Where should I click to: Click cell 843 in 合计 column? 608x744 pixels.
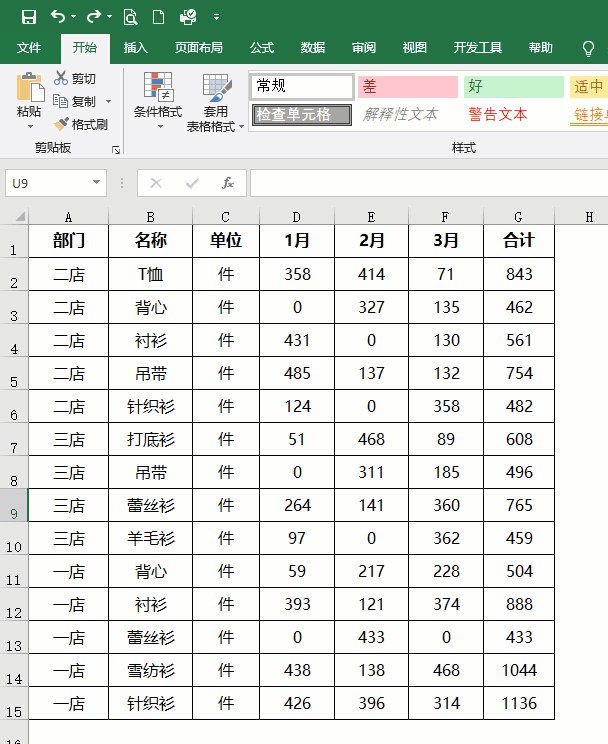click(x=519, y=274)
